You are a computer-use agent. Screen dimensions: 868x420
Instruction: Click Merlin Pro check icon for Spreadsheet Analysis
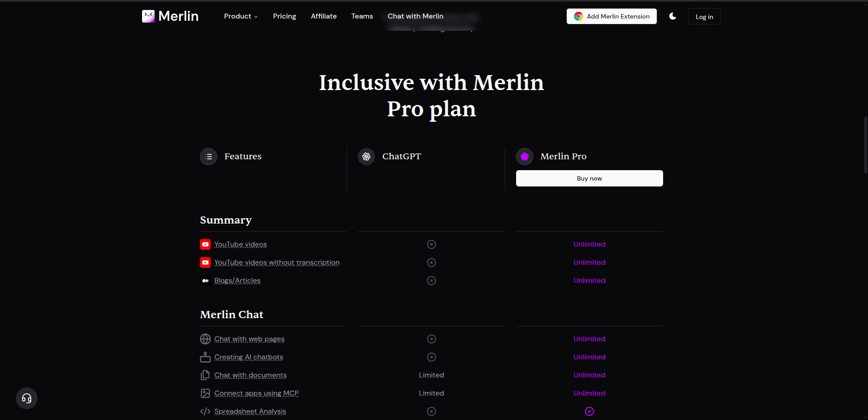point(589,411)
